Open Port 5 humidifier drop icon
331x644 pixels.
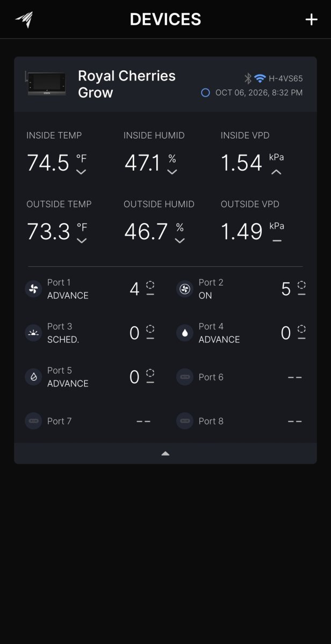tap(33, 377)
